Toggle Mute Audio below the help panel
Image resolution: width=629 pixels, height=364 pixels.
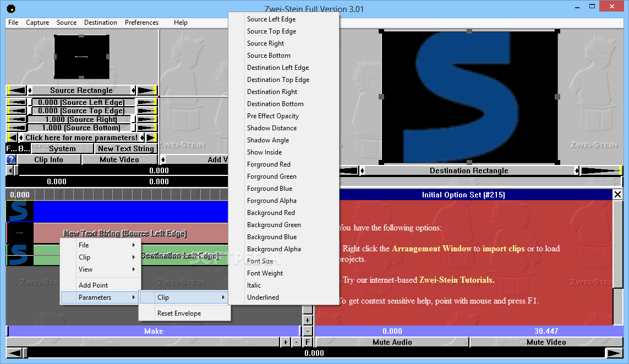click(x=392, y=342)
